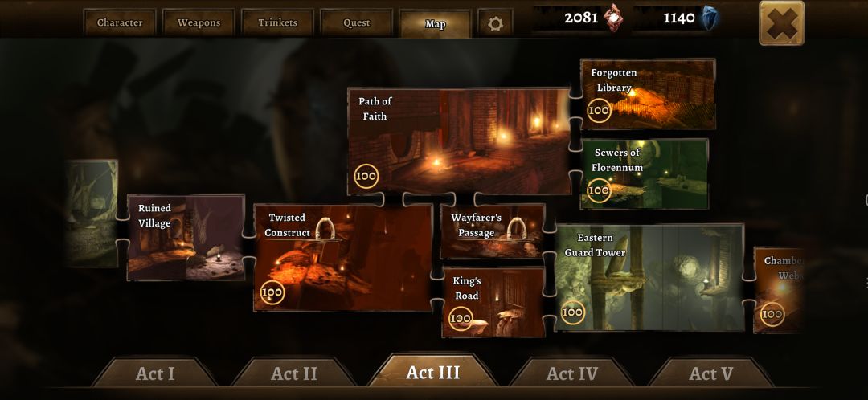
Task: Click the red soul currency icon
Action: (x=613, y=18)
